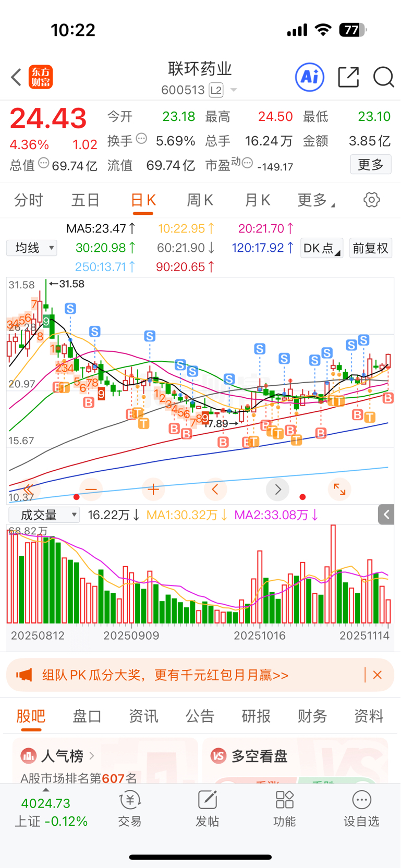Switch to 研报 tab
This screenshot has width=401, height=868.
tap(256, 716)
